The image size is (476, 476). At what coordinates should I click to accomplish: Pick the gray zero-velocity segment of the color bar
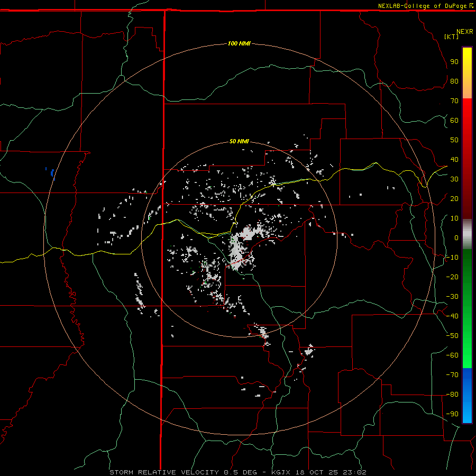(467, 234)
